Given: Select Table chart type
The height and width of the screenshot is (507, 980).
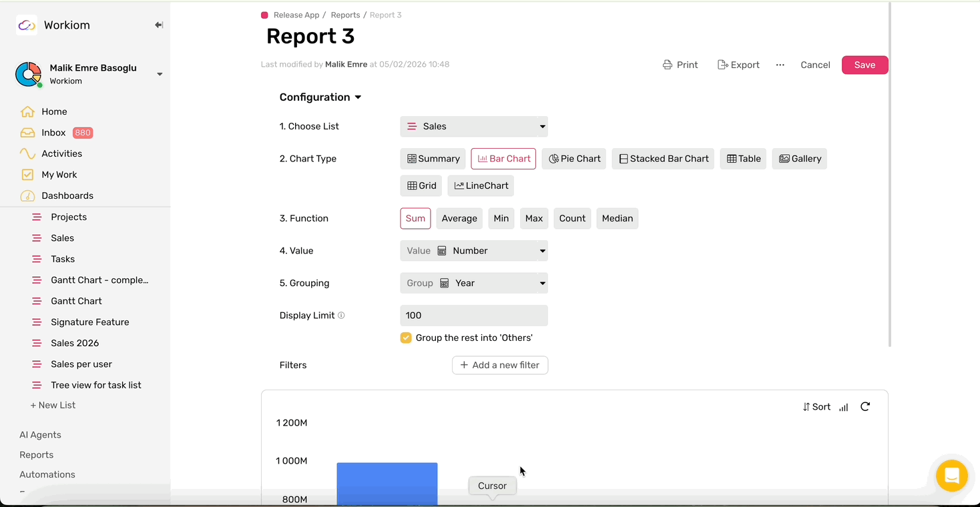Looking at the screenshot, I should [x=743, y=159].
